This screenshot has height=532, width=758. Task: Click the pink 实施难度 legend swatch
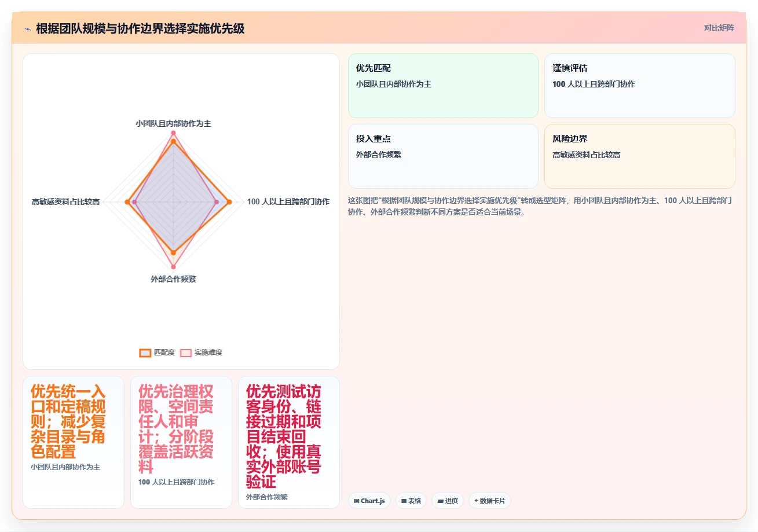[x=185, y=353]
